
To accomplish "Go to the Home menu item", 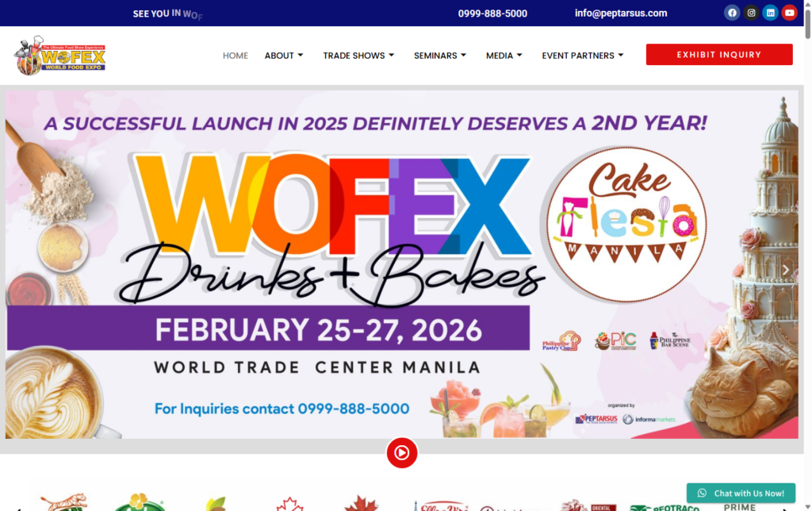I will click(x=235, y=56).
